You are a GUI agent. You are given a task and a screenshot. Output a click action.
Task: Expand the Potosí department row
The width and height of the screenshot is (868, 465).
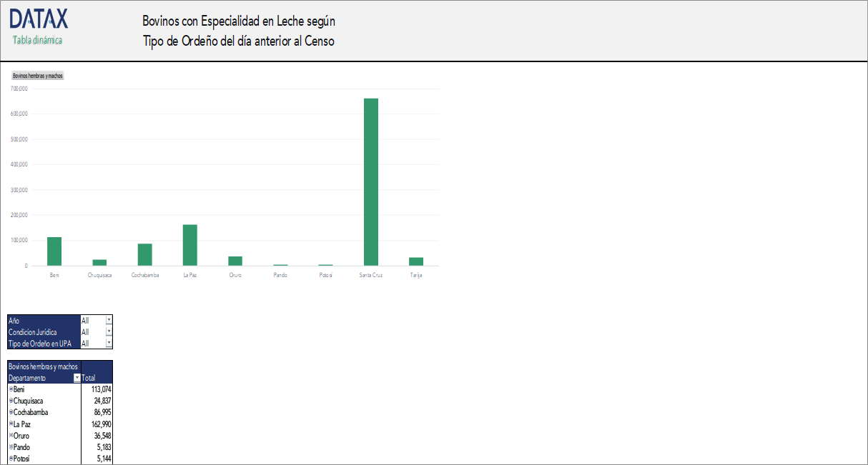[10, 459]
